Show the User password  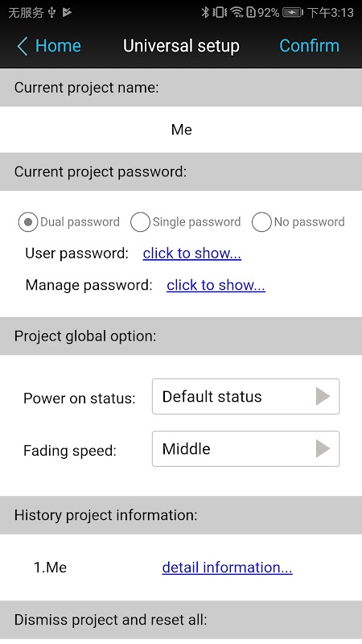coord(192,254)
